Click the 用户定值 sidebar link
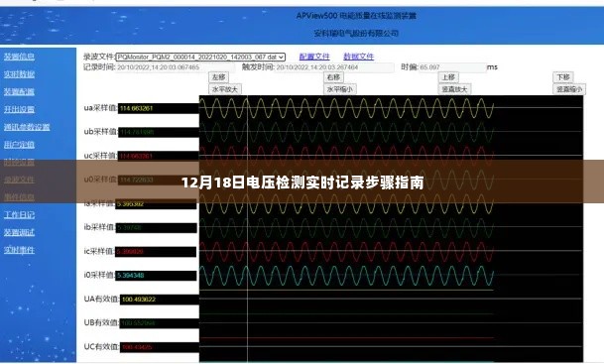The image size is (604, 364). [19, 145]
